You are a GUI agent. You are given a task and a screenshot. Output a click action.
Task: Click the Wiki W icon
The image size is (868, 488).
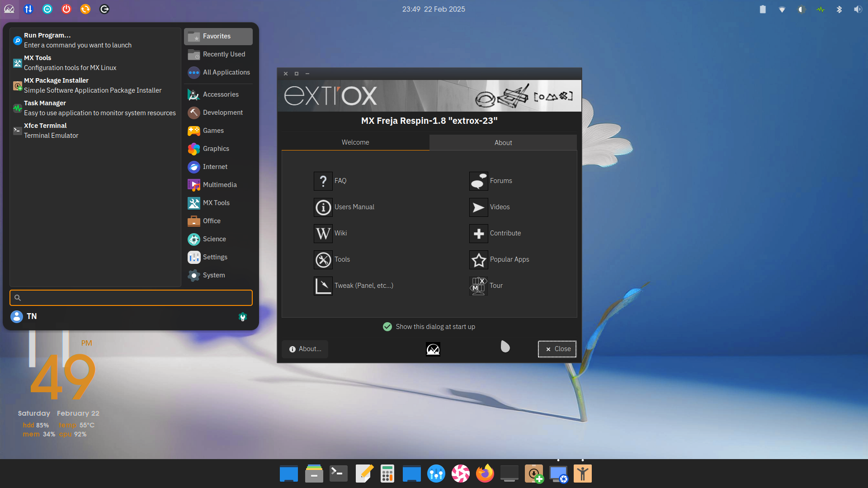323,234
